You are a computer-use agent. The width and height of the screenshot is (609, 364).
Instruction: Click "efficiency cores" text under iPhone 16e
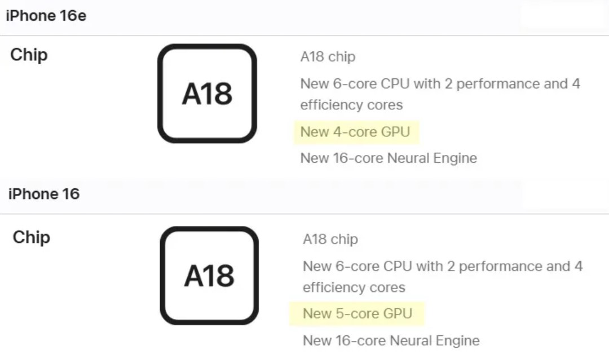pyautogui.click(x=351, y=105)
